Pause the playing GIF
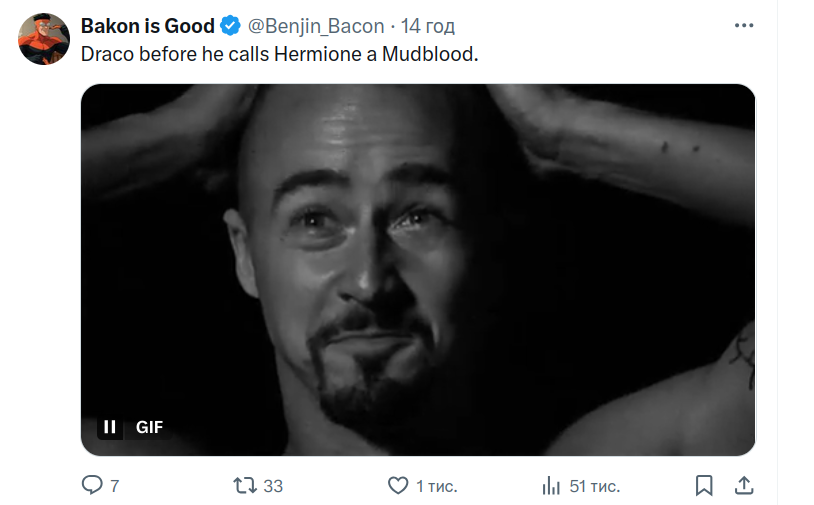The width and height of the screenshot is (814, 505). [x=110, y=427]
